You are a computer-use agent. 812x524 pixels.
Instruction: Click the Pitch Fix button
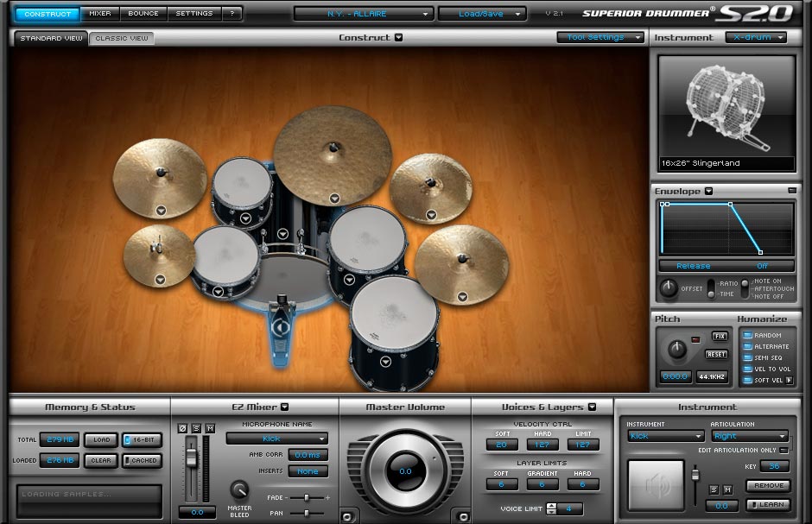click(720, 336)
